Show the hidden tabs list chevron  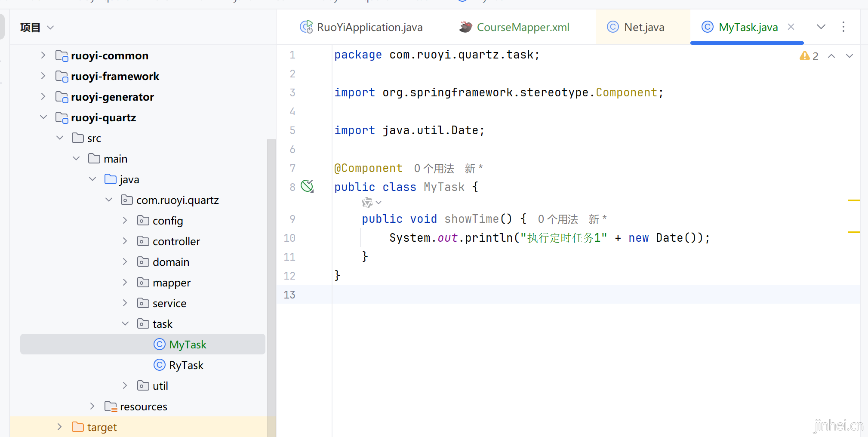821,27
